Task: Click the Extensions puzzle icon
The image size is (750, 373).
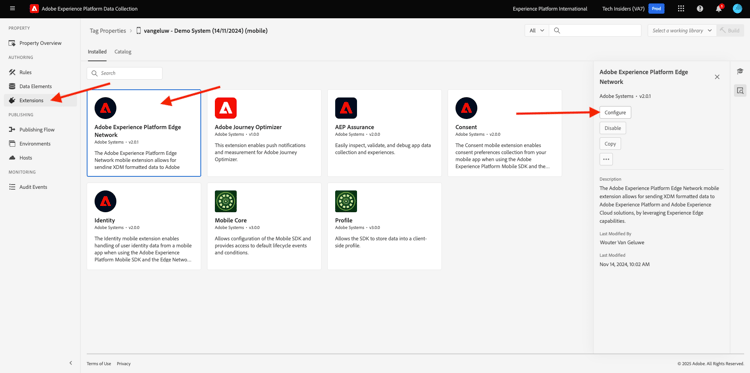Action: [12, 100]
